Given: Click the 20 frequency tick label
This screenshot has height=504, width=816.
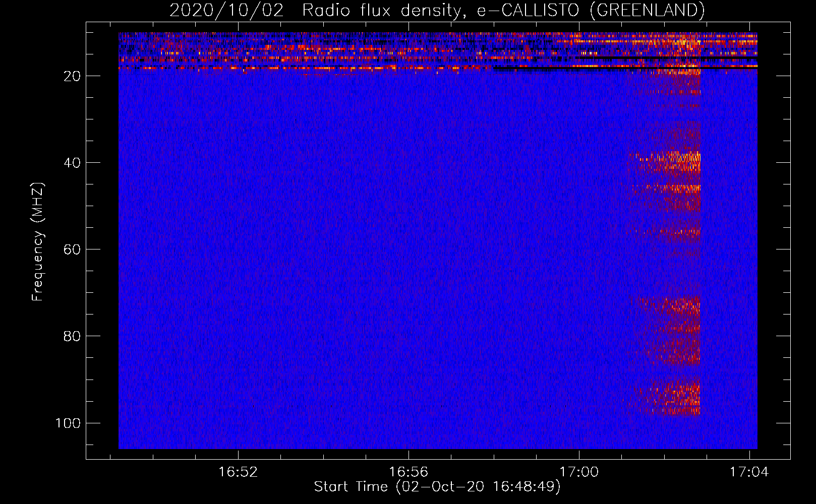Looking at the screenshot, I should click(72, 76).
